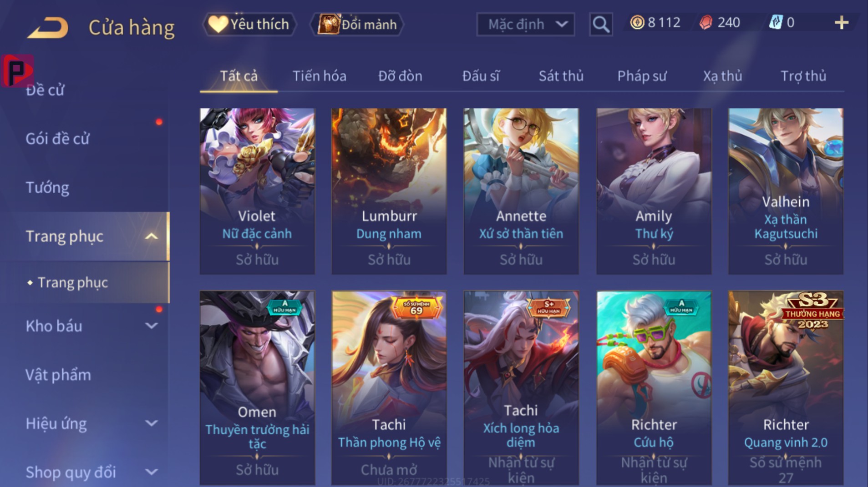Switch to the Tiến hóa tab
Screen dimensions: 868x487
(319, 76)
